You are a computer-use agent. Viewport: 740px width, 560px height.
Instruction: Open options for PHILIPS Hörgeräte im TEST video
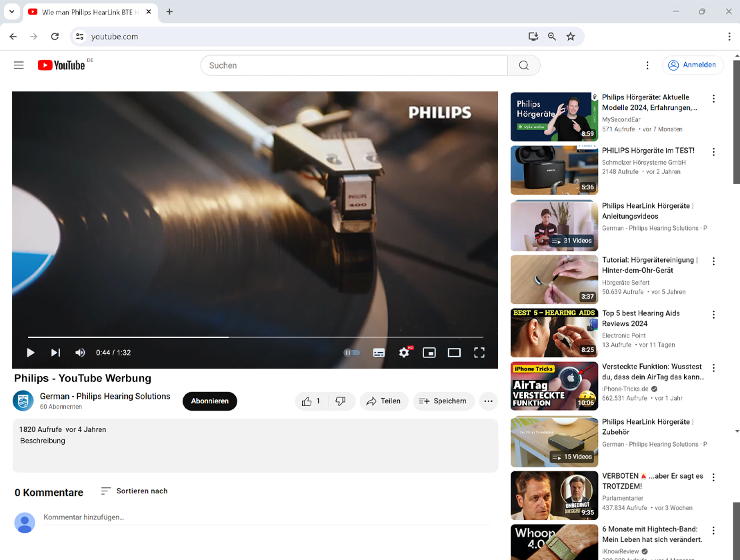[713, 152]
